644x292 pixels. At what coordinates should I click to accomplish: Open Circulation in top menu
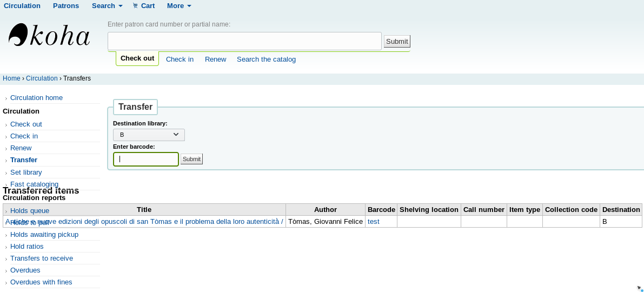tap(22, 6)
